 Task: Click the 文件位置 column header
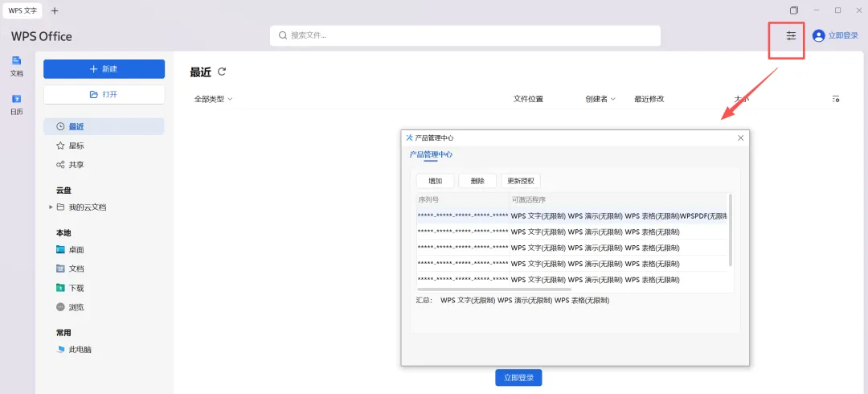click(528, 99)
